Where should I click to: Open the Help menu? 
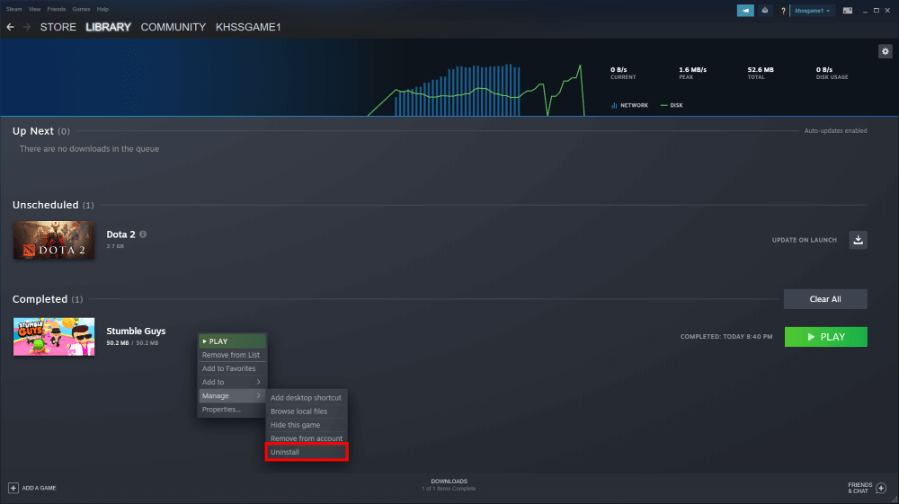click(103, 9)
